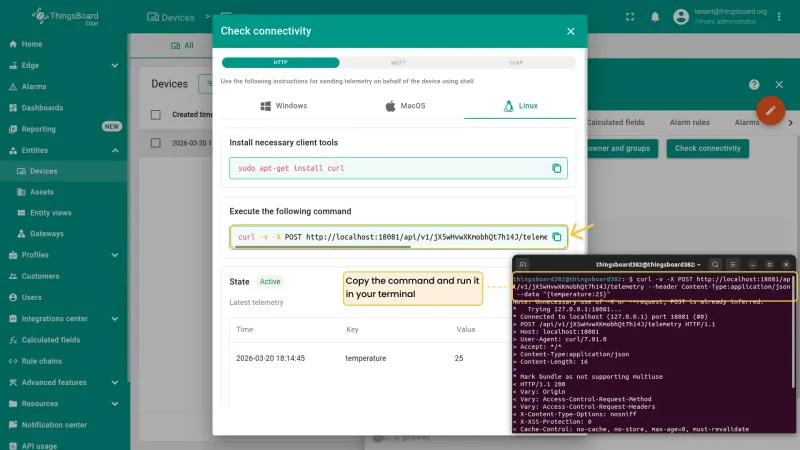Expand Integrations center section
800x450 pixels.
point(115,319)
